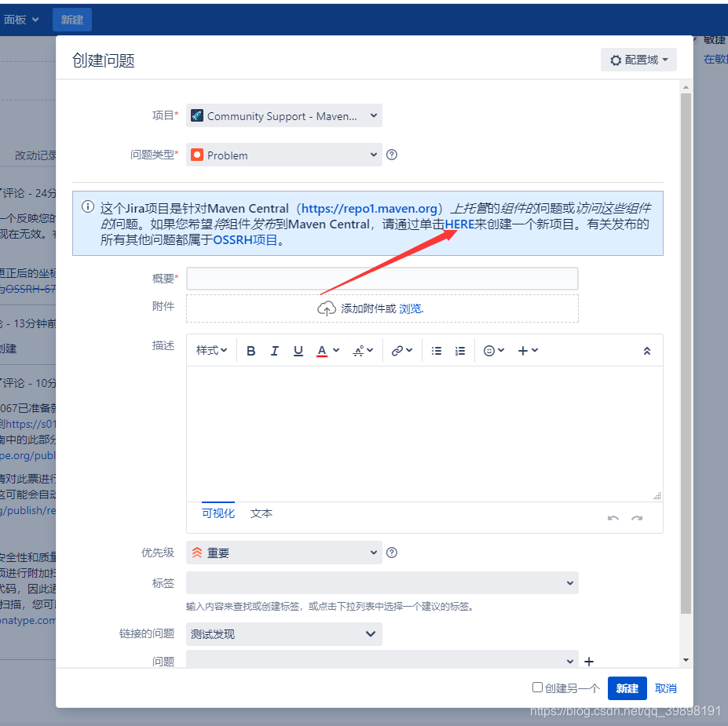Open the text color picker
Viewport: 728px width, 726px height.
327,351
